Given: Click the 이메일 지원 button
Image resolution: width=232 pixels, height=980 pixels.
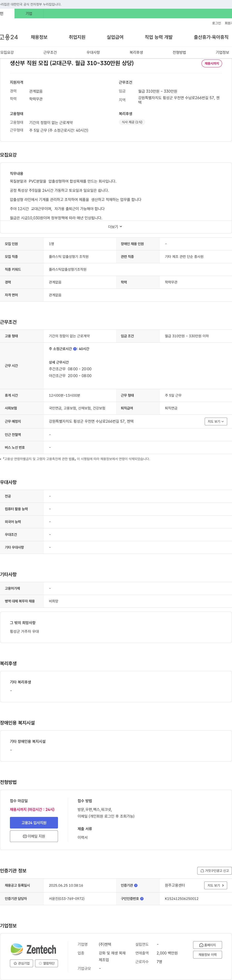Looking at the screenshot, I should pos(34,836).
